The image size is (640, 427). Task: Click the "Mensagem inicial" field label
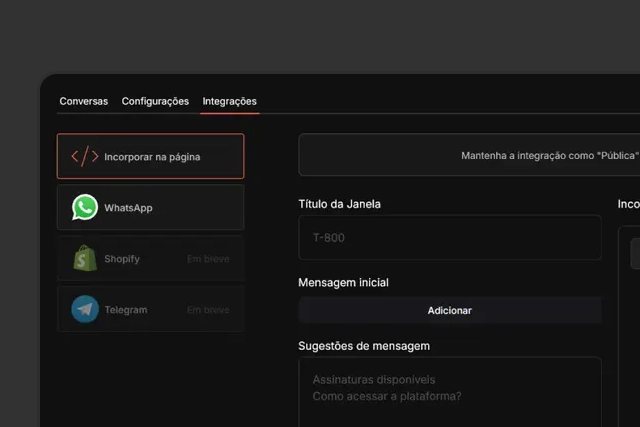[x=343, y=283]
